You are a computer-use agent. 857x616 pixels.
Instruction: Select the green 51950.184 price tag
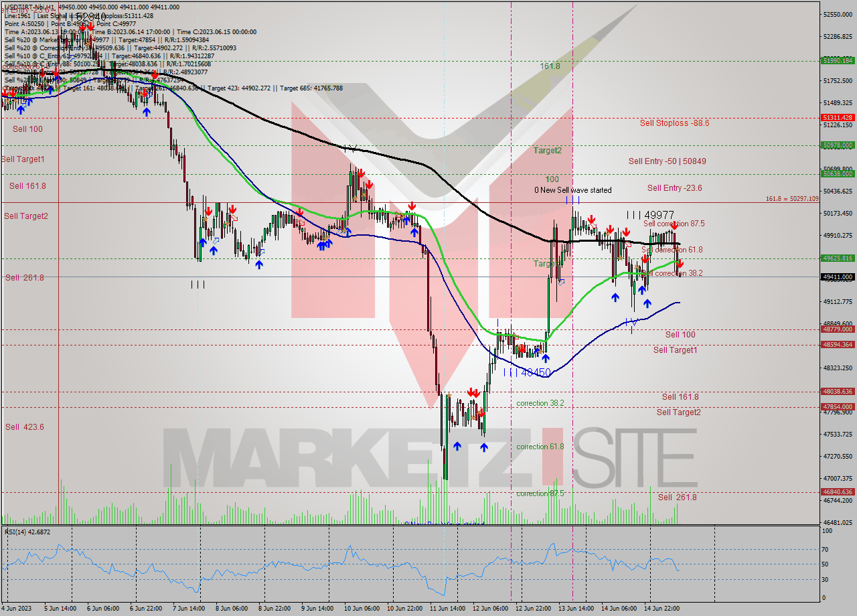[838, 60]
